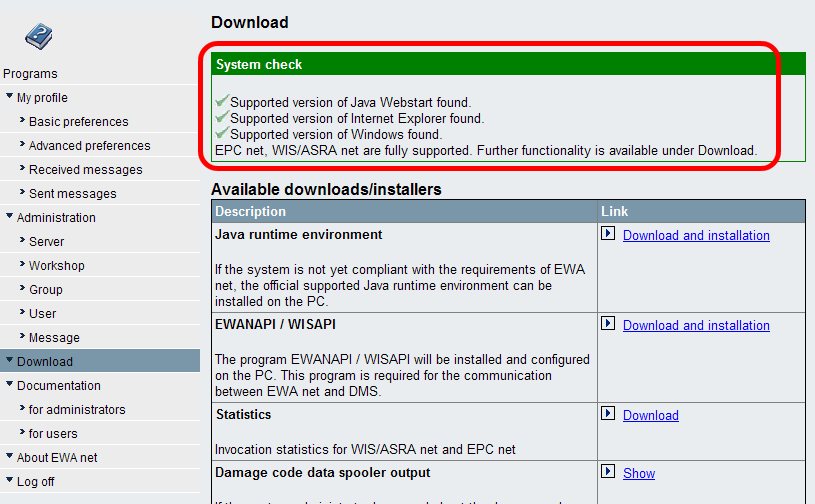
Task: Open Basic preferences in sidebar
Action: (78, 122)
